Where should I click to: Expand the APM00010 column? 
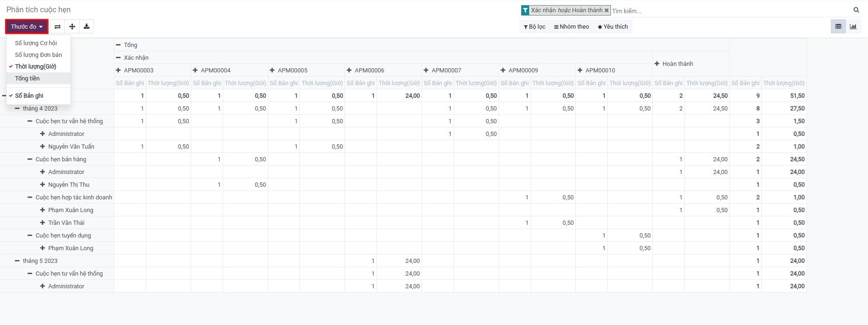click(x=596, y=71)
